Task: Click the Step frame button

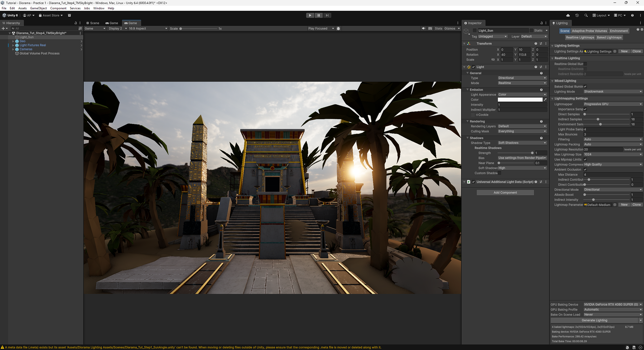Action: point(327,15)
